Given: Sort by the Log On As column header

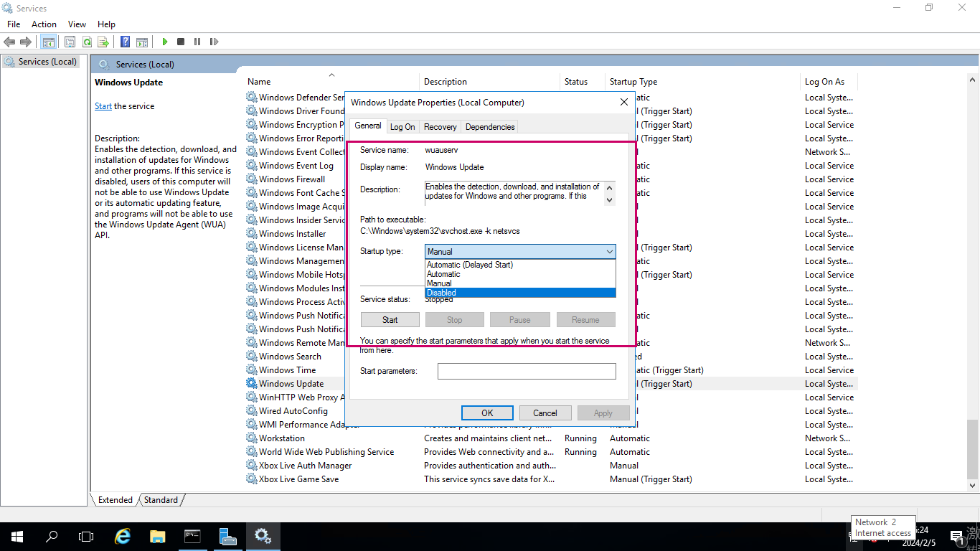Looking at the screenshot, I should [829, 81].
